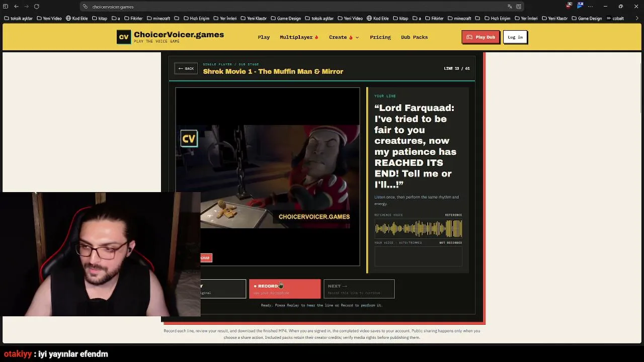The width and height of the screenshot is (644, 362).
Task: Open the red extension icon with badge
Action: (569, 6)
